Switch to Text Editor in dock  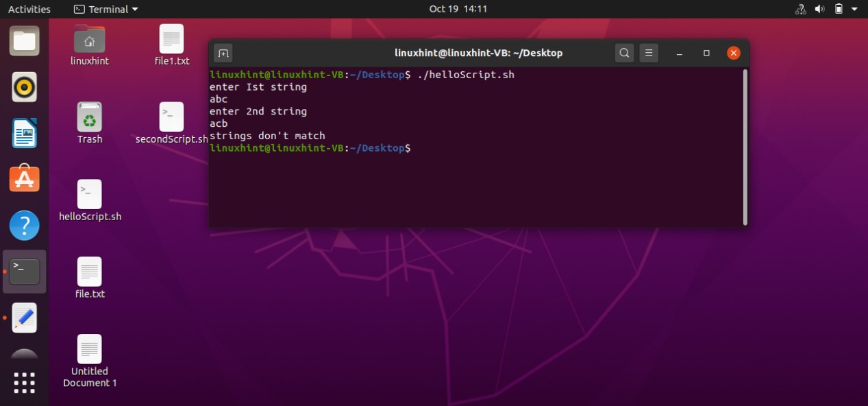[25, 318]
